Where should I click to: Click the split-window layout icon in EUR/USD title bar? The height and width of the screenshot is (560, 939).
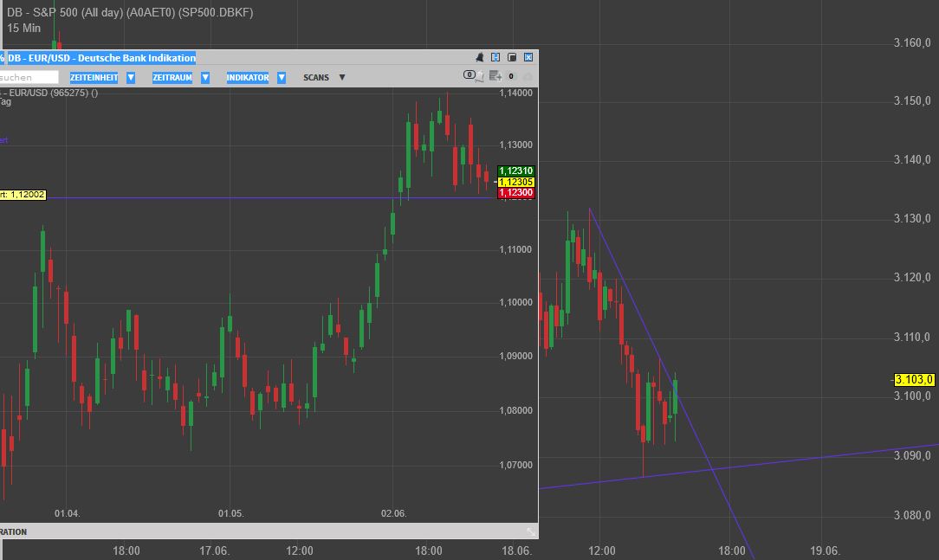pos(495,57)
